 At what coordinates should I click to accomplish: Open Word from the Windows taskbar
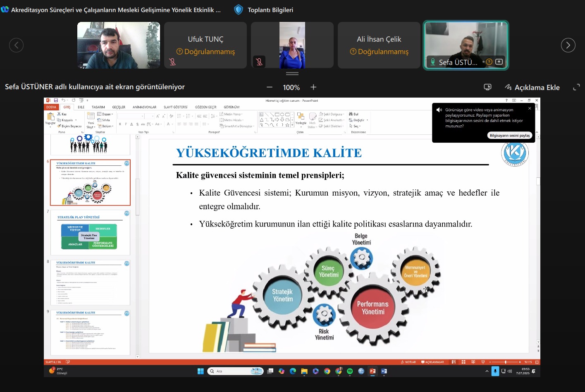[384, 371]
